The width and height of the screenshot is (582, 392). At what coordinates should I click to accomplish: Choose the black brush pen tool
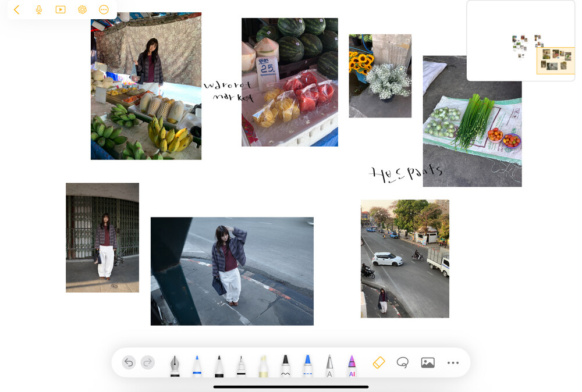coord(219,365)
